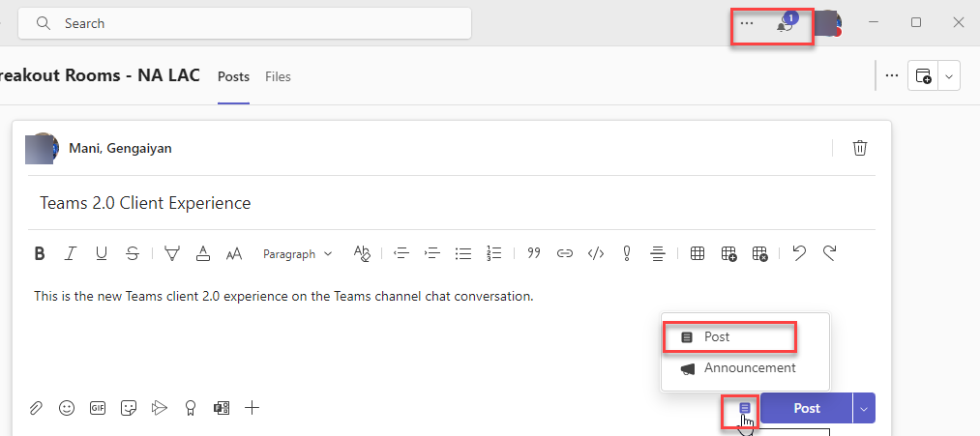This screenshot has width=980, height=436.
Task: Decrease the paragraph indent
Action: click(x=401, y=253)
